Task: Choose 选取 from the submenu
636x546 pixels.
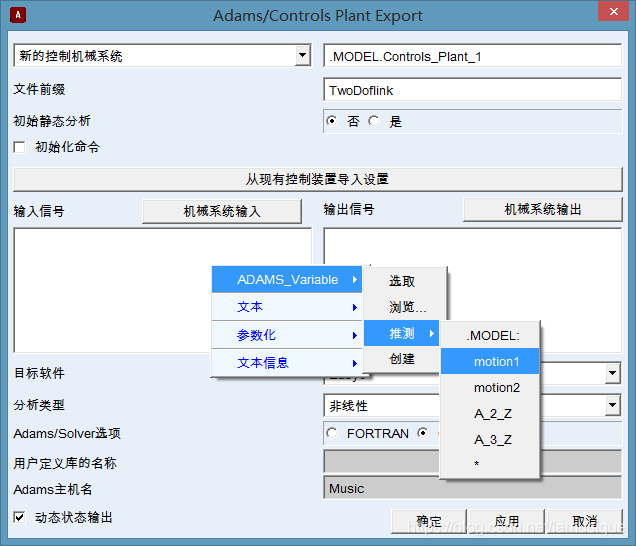Action: 402,281
